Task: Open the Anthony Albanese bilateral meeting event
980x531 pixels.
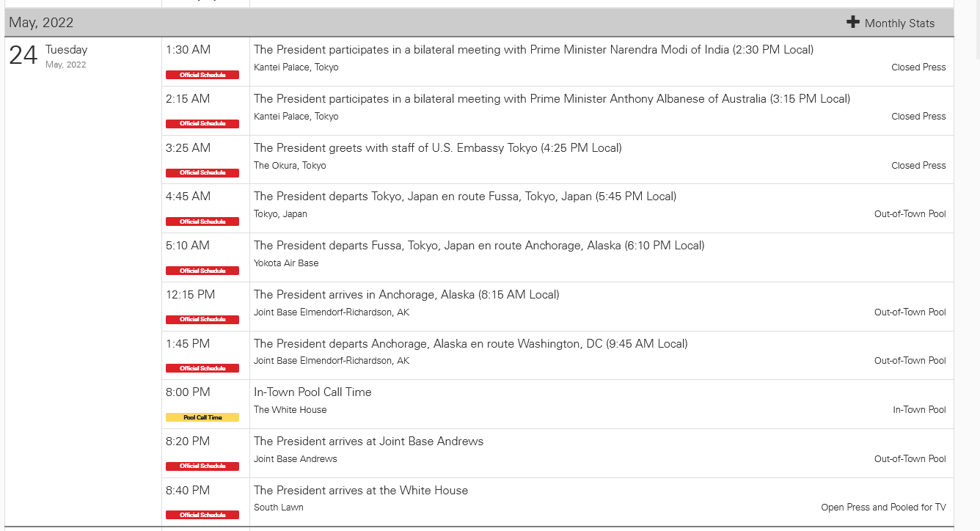Action: pyautogui.click(x=552, y=99)
